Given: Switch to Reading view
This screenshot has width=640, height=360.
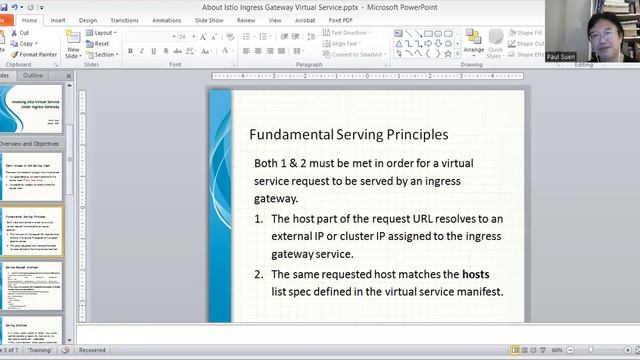Looking at the screenshot, I should point(533,350).
